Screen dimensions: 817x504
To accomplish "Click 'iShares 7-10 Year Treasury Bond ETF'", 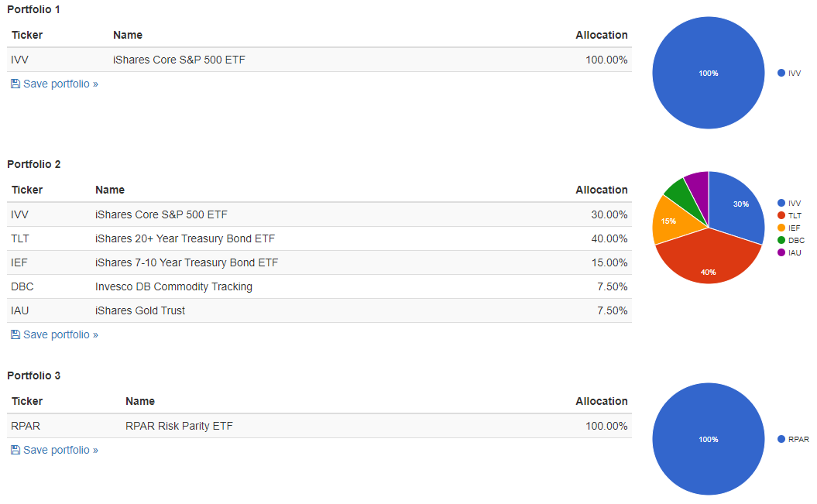I will point(187,262).
